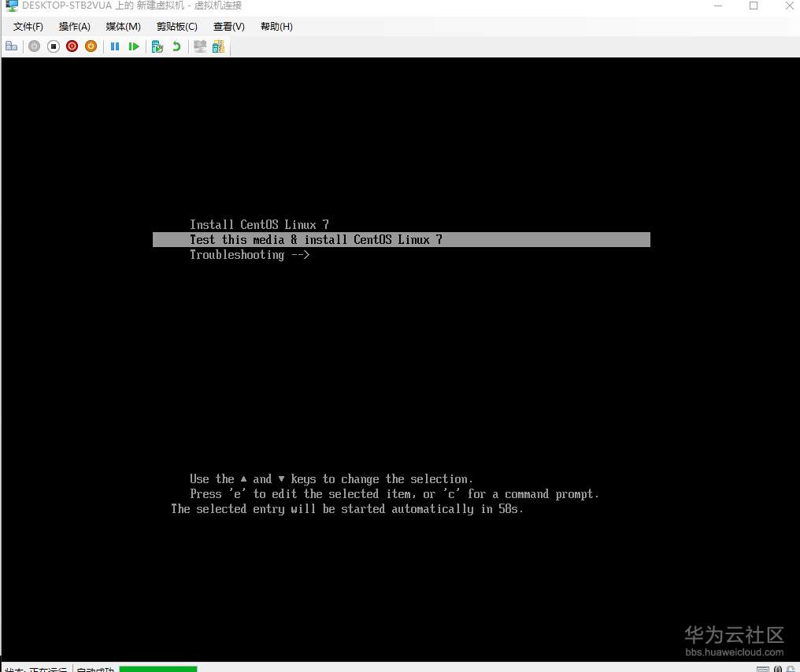Shut down the VM with the red power icon
Screen dimensions: 800x672
(x=72, y=46)
